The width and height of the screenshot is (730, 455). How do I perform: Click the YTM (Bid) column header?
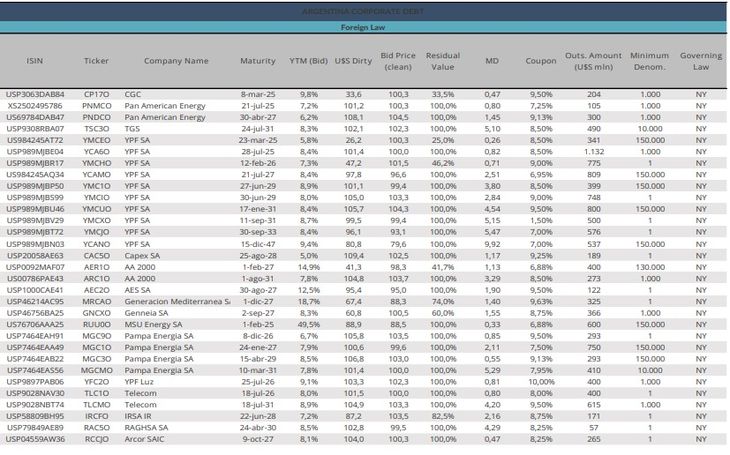(309, 60)
